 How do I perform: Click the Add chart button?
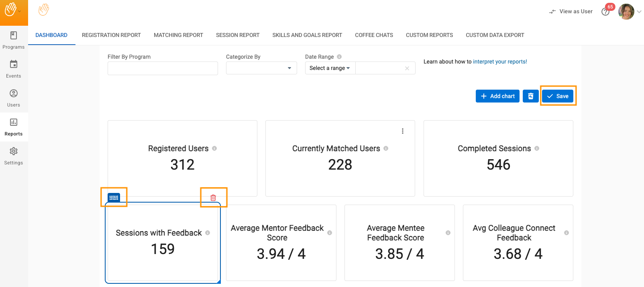coord(497,96)
